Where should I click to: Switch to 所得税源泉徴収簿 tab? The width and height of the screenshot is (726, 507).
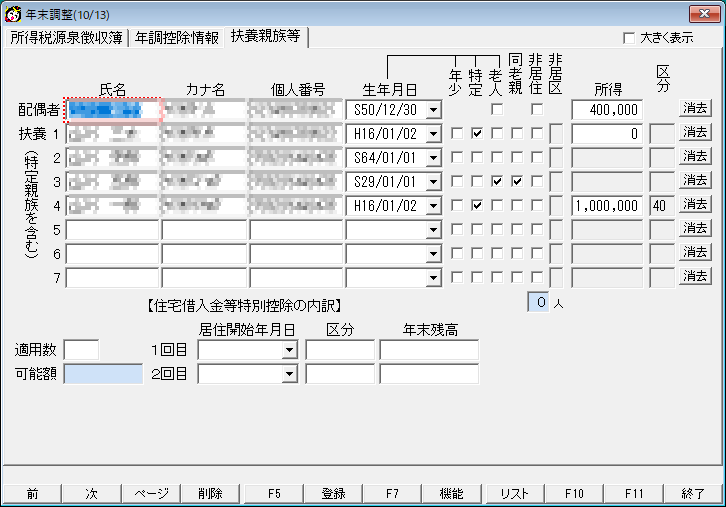(66, 38)
